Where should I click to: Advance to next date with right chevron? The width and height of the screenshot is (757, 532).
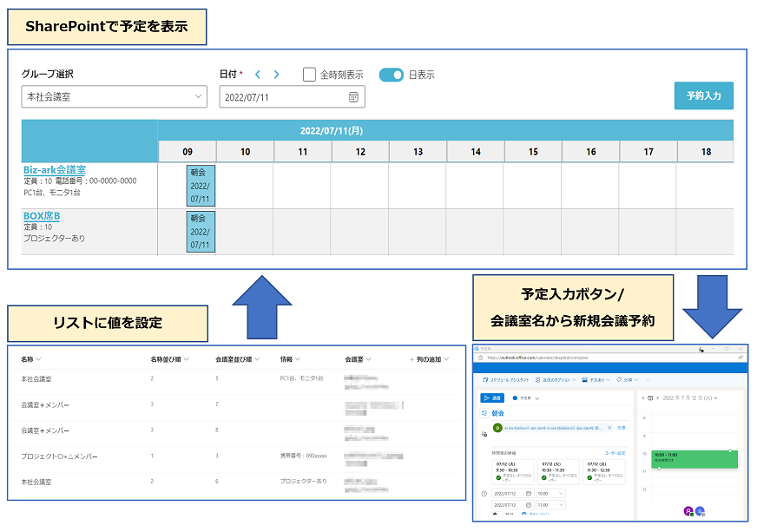pos(276,75)
